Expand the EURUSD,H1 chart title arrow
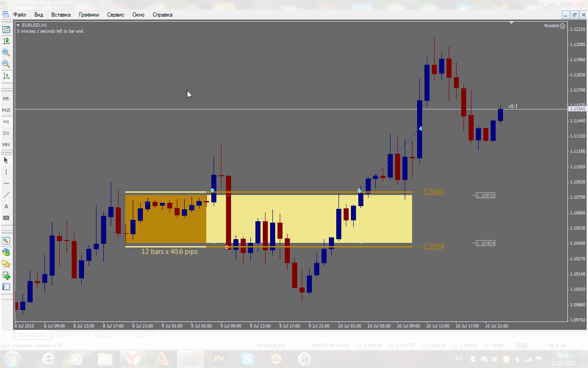 pyautogui.click(x=18, y=25)
